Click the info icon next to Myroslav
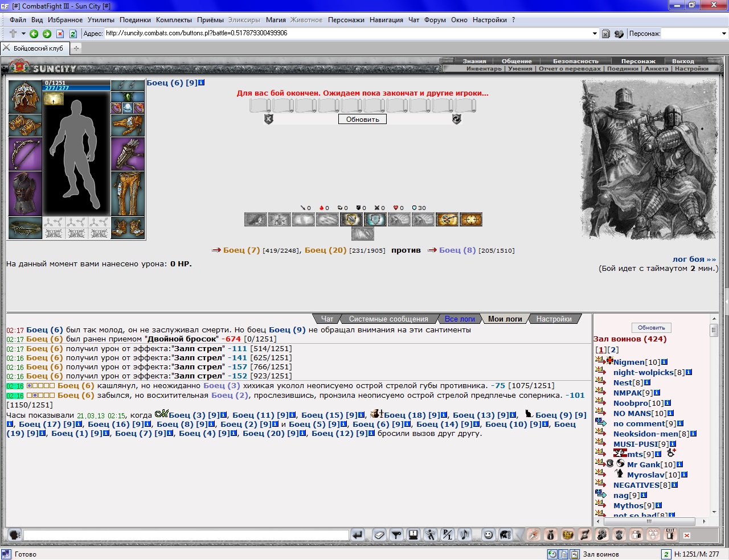This screenshot has height=560, width=729. point(684,475)
